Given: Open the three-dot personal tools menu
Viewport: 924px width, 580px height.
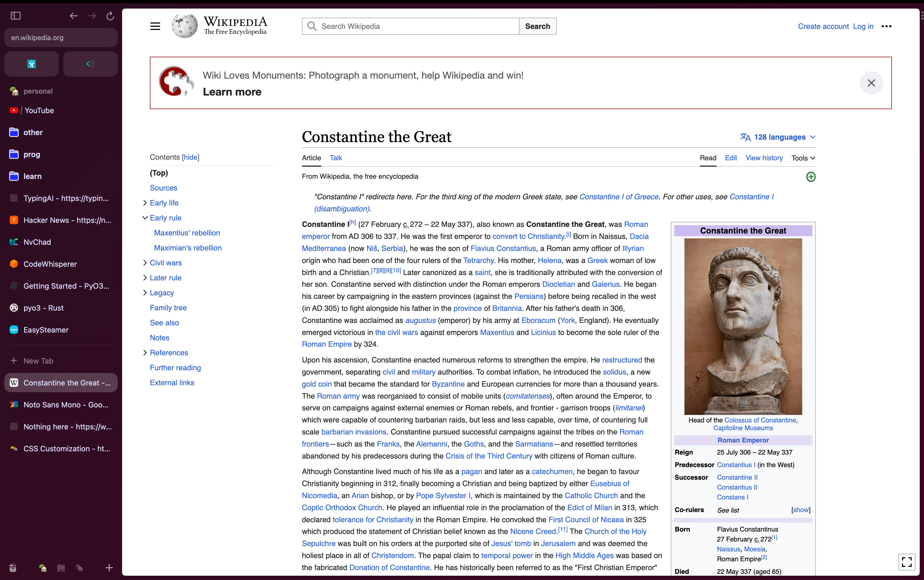Looking at the screenshot, I should pyautogui.click(x=887, y=26).
